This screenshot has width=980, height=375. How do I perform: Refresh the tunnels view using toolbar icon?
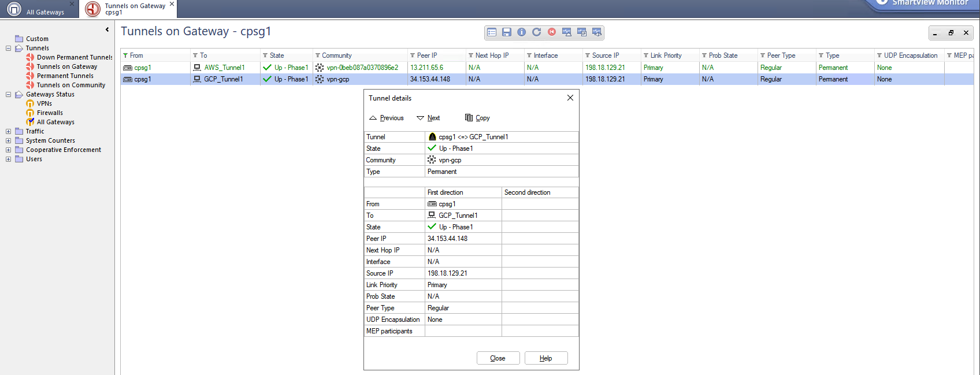[537, 32]
